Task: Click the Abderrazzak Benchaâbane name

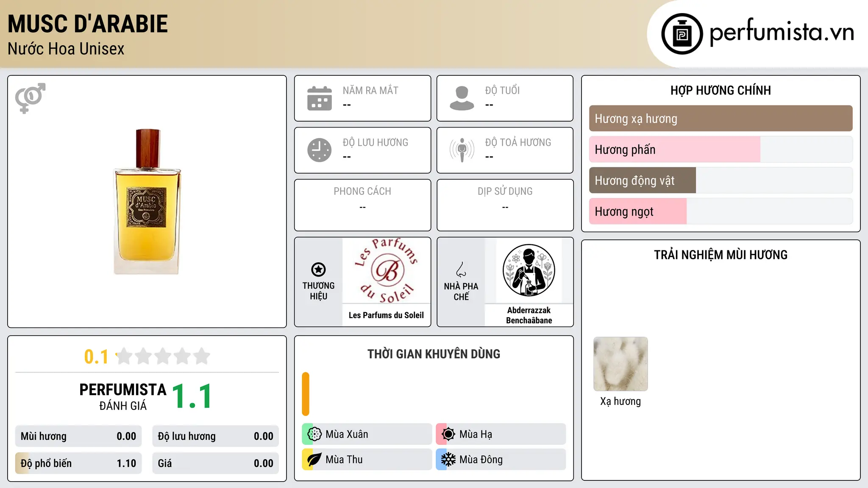Action: coord(529,315)
